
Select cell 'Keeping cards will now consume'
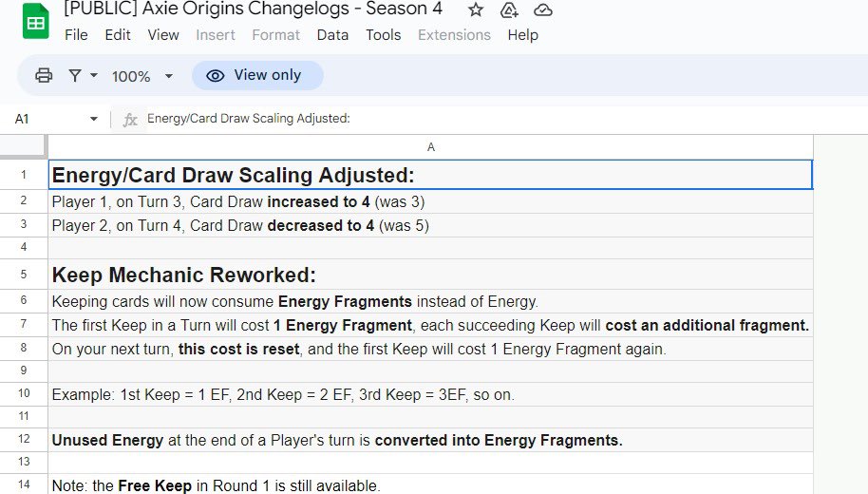[431, 301]
